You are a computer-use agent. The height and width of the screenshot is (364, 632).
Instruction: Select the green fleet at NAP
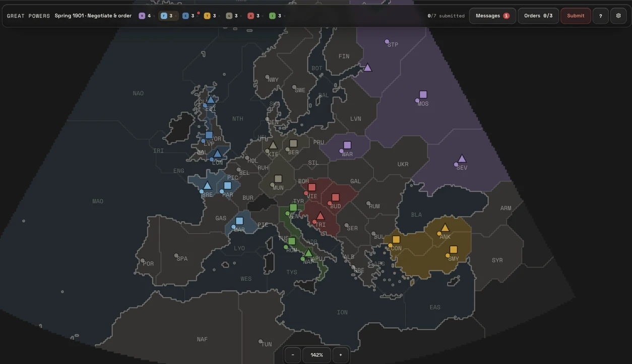[x=308, y=253]
